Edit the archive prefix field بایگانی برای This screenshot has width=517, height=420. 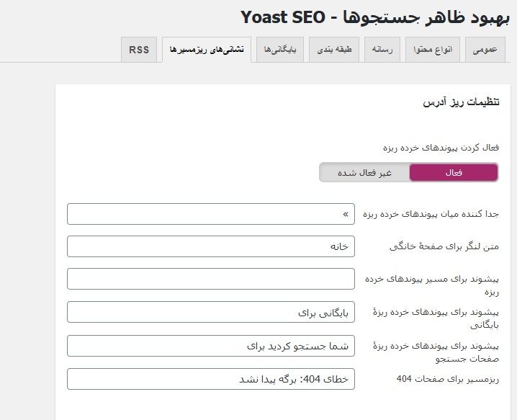pyautogui.click(x=211, y=312)
